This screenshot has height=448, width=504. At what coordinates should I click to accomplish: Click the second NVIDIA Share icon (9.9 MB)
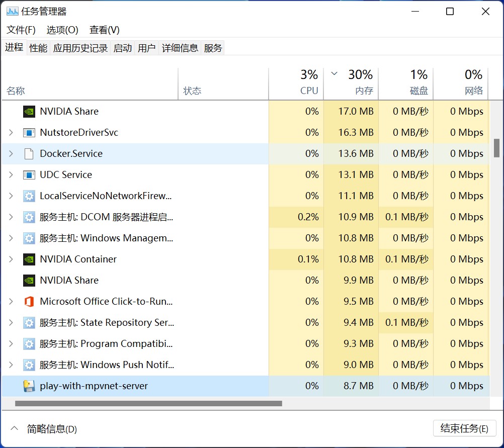[29, 281]
